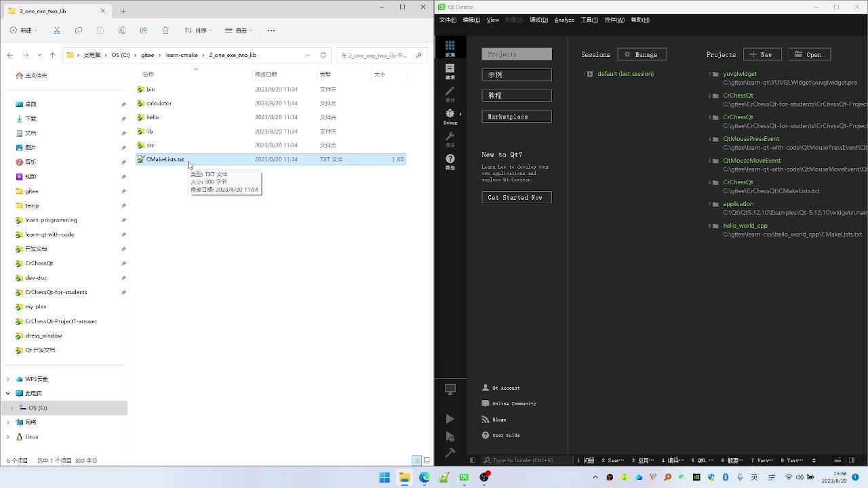This screenshot has width=868, height=488.
Task: Open the yuvglwidget project link
Action: click(740, 73)
